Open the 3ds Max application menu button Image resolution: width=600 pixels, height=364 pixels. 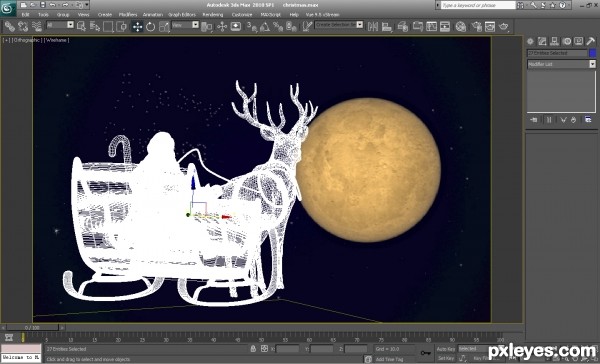point(8,9)
